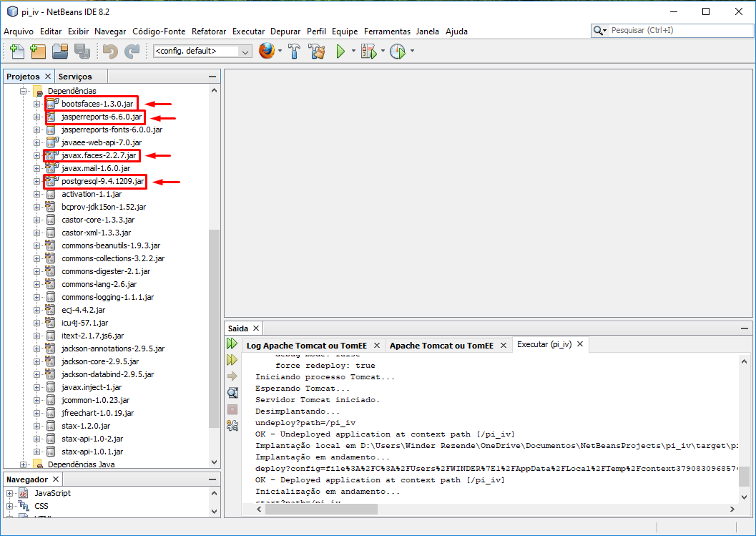Minimize the Saída output panel
Viewport: 756px width, 536px height.
(x=745, y=328)
